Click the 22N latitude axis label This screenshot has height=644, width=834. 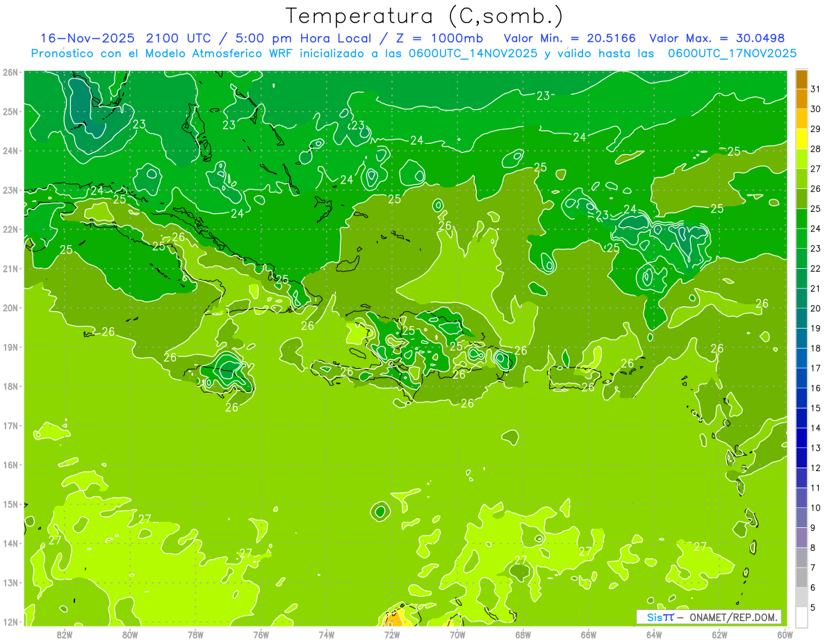[x=10, y=229]
